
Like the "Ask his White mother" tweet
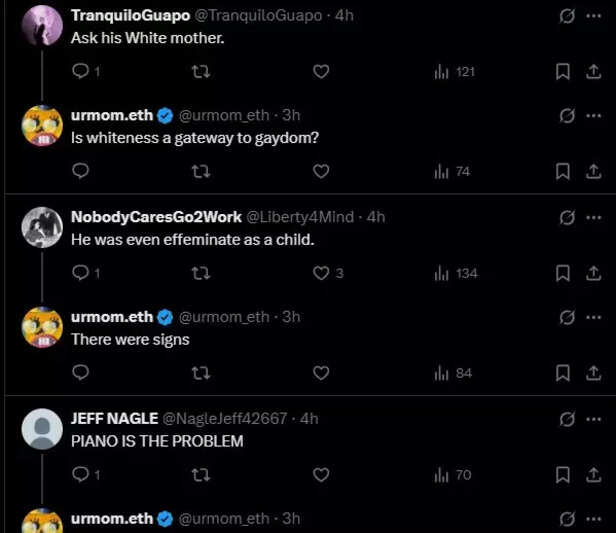pos(321,71)
